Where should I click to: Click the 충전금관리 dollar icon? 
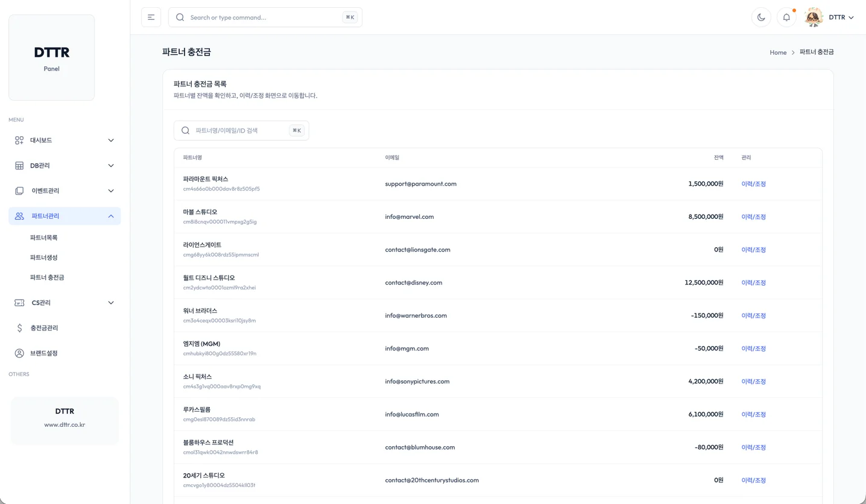(19, 328)
